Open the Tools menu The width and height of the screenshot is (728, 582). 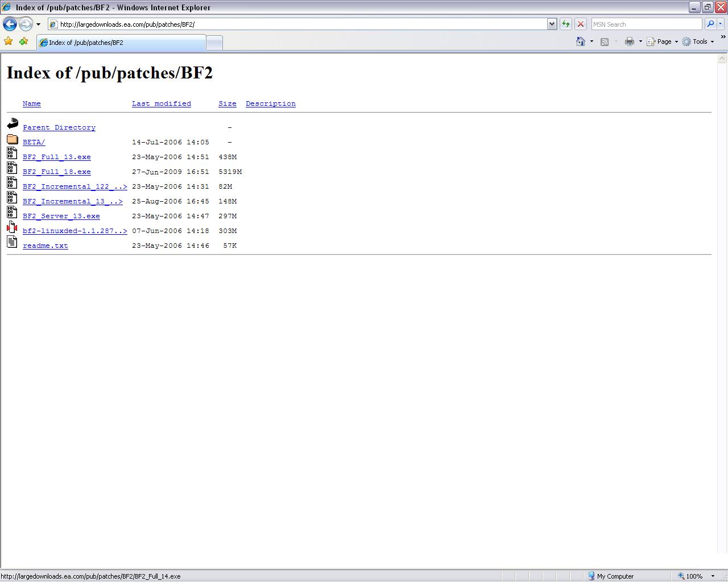pos(698,41)
